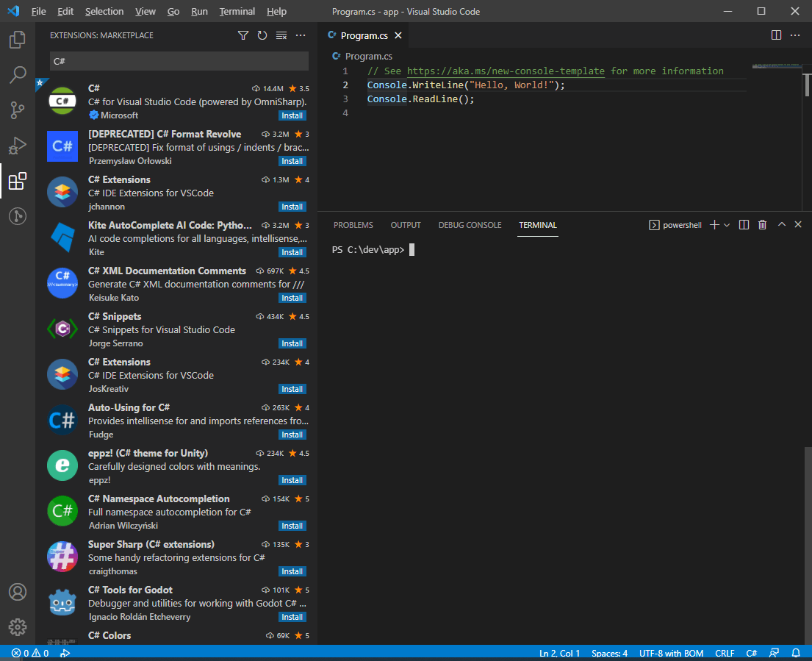Screen dimensions: 812x661
Task: Change line endings via CRLF
Action: pyautogui.click(x=725, y=653)
